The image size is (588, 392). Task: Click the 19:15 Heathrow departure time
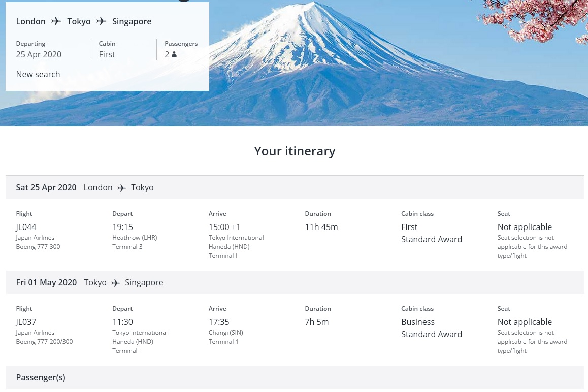click(x=122, y=227)
